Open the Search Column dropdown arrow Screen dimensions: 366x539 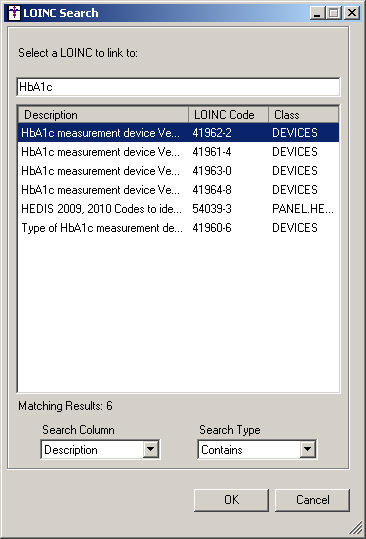(x=151, y=449)
